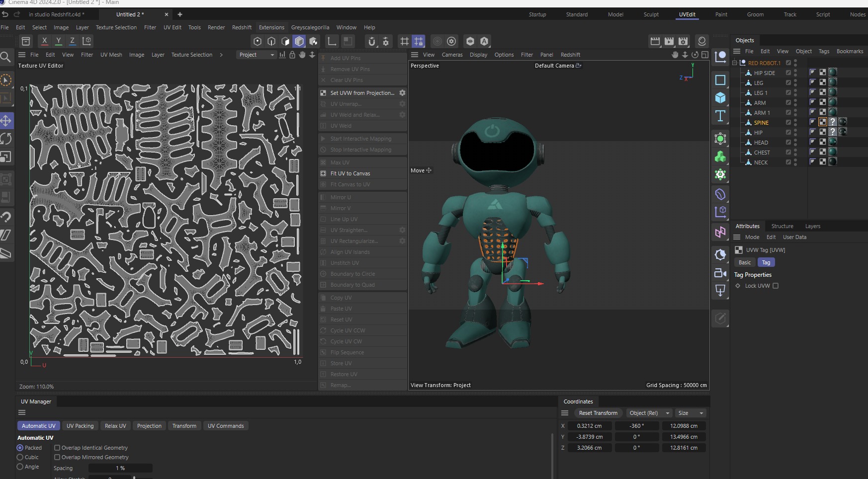This screenshot has height=479, width=868.
Task: Toggle the X axis lock icon
Action: [44, 41]
